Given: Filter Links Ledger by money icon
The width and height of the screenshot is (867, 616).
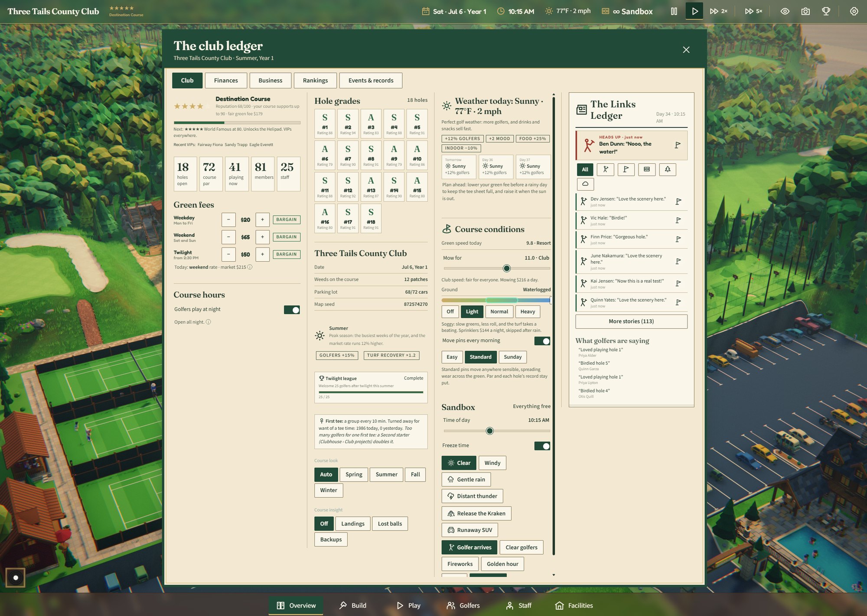Looking at the screenshot, I should click(x=647, y=169).
